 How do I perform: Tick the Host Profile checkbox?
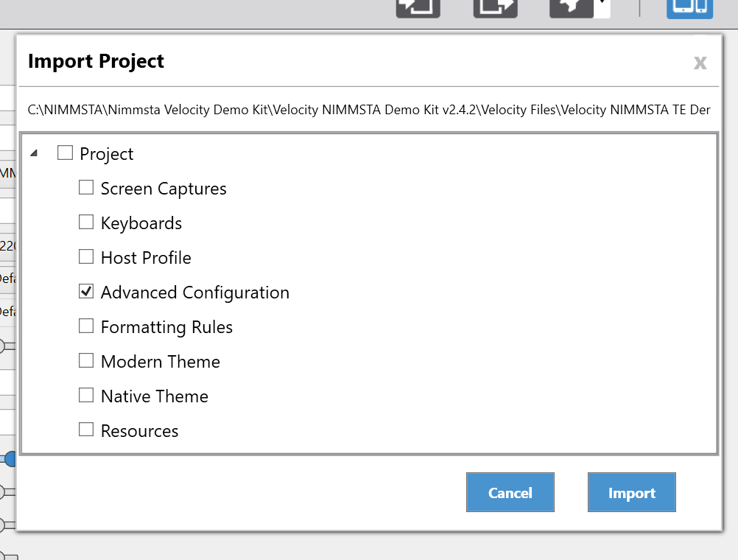(x=86, y=256)
